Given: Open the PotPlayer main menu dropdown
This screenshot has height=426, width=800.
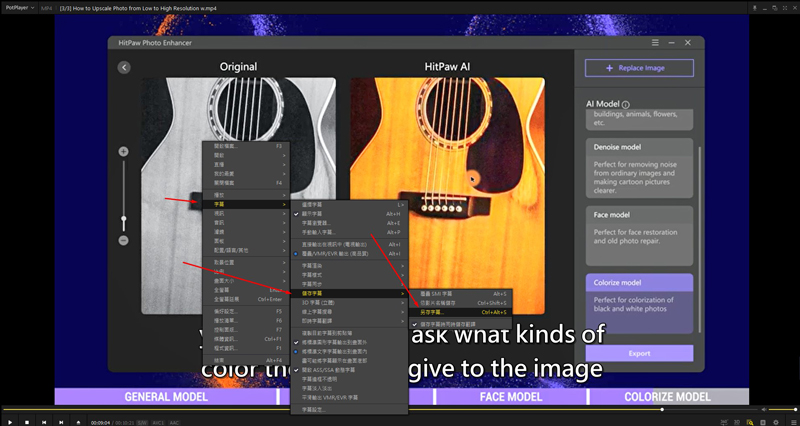Looking at the screenshot, I should (19, 8).
